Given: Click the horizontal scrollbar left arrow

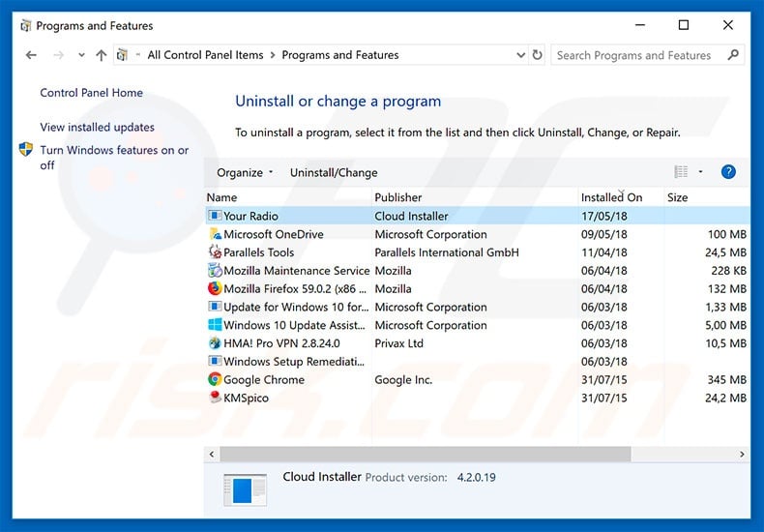Looking at the screenshot, I should point(212,454).
